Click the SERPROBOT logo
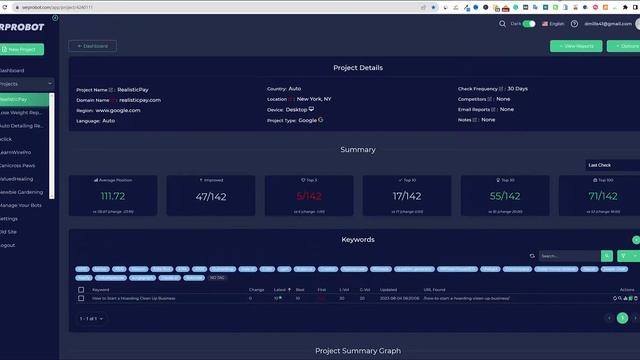Viewport: 640px width, 360px height. [x=22, y=27]
